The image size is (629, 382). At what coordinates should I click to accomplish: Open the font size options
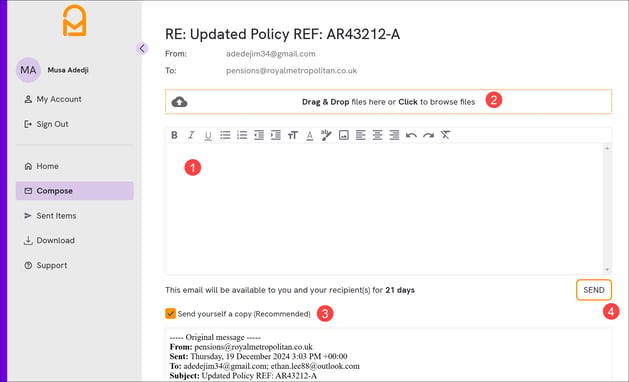[x=293, y=135]
